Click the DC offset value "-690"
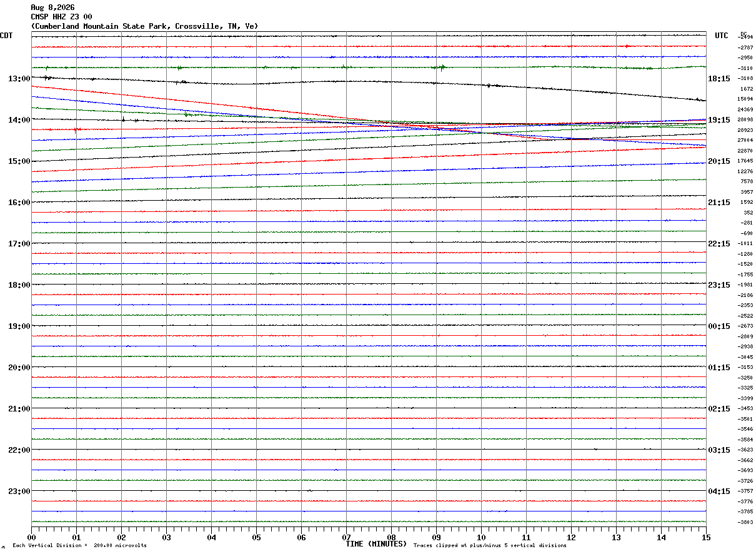This screenshot has height=554, width=756. pyautogui.click(x=747, y=233)
